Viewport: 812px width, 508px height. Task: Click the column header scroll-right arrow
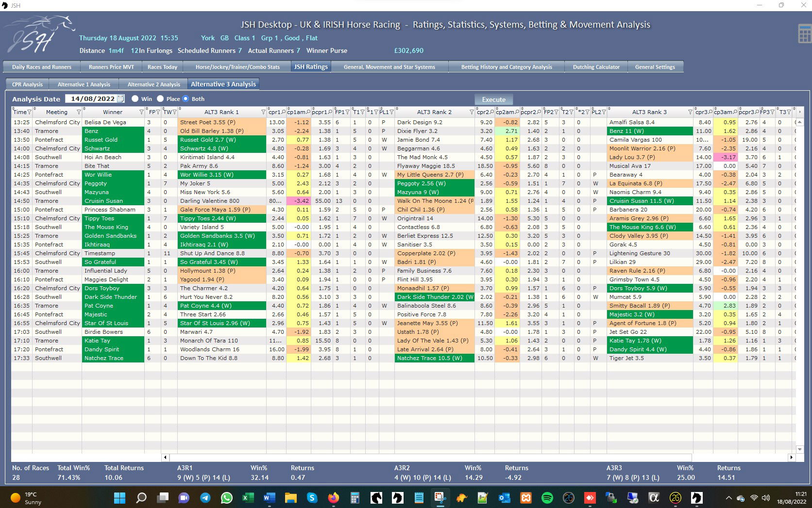click(x=799, y=112)
